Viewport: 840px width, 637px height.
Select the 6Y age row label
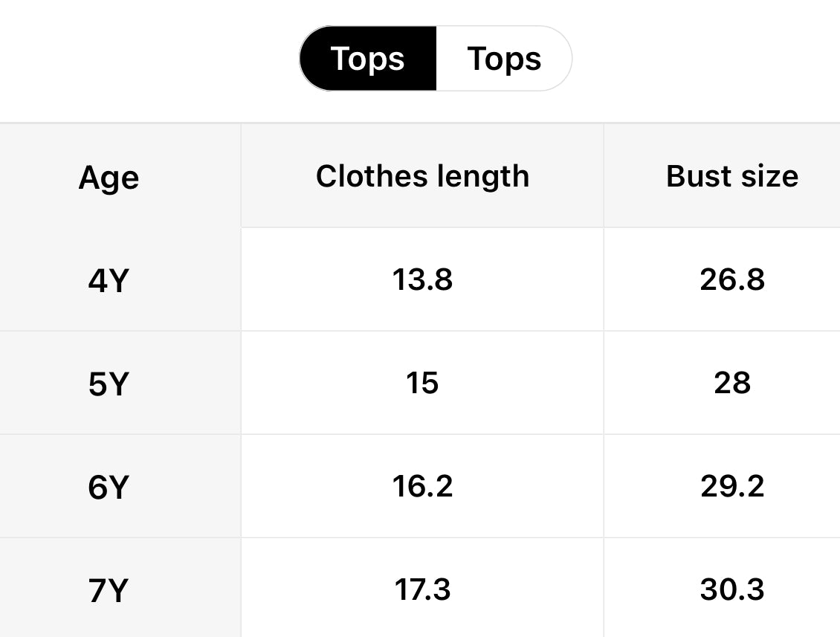(x=109, y=488)
